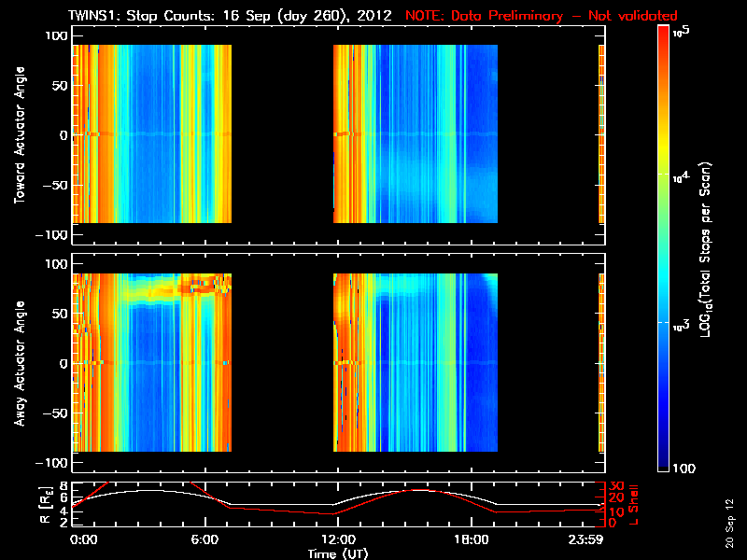Click the color scale bar gradient
Screen dimensions: 747x560
coord(663,248)
